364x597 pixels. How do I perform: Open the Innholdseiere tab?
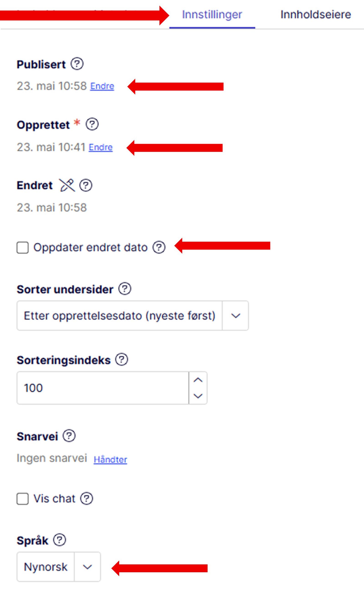click(316, 15)
